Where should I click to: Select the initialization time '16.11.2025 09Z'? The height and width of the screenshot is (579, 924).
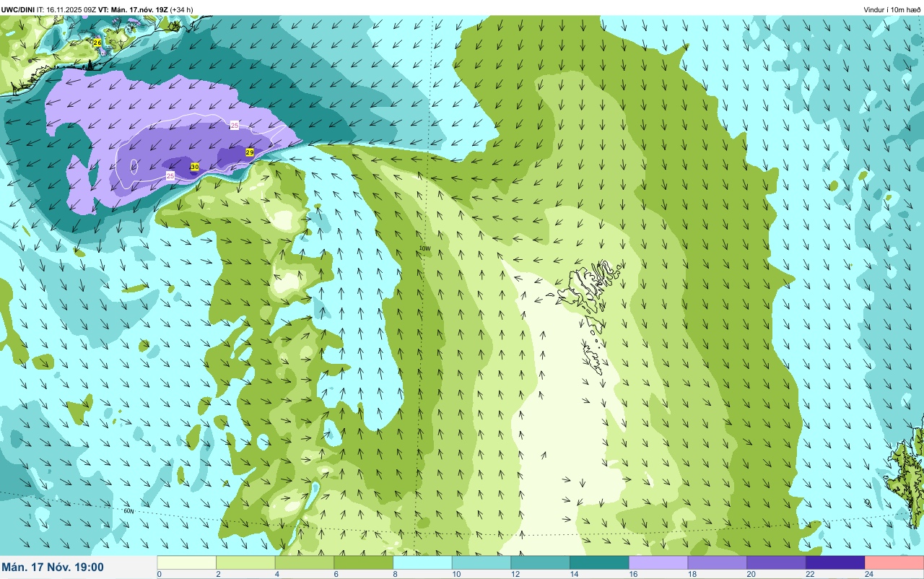[71, 9]
